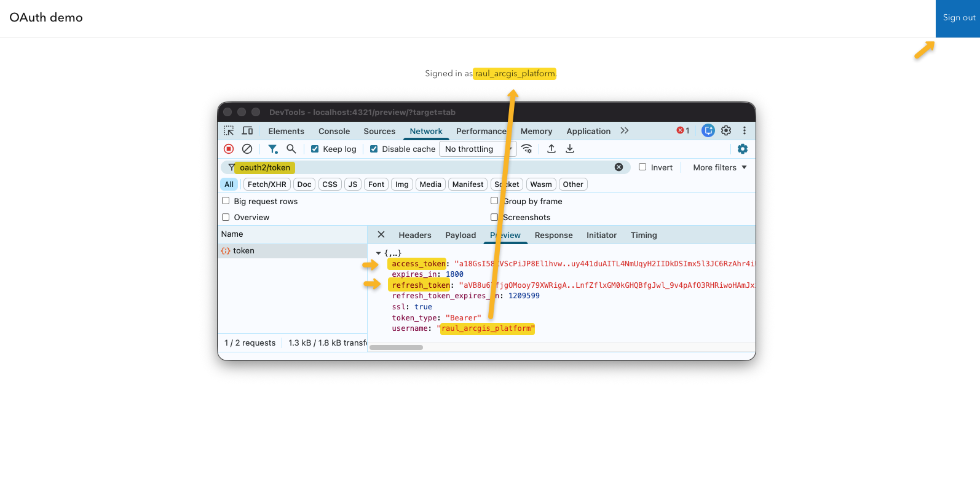Open DevTools three-dot menu

click(745, 130)
